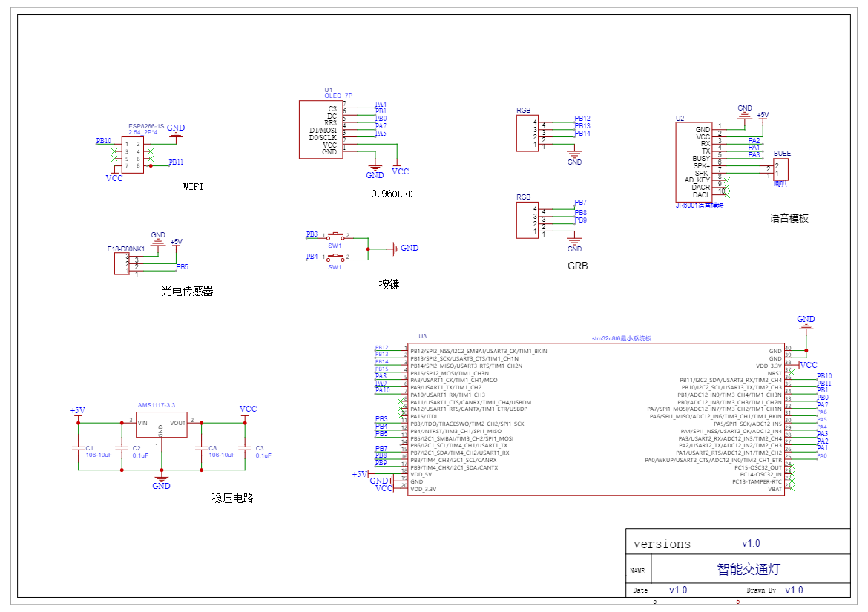Select the RGB connector wired to PB7
This screenshot has width=868, height=612.
coord(527,220)
